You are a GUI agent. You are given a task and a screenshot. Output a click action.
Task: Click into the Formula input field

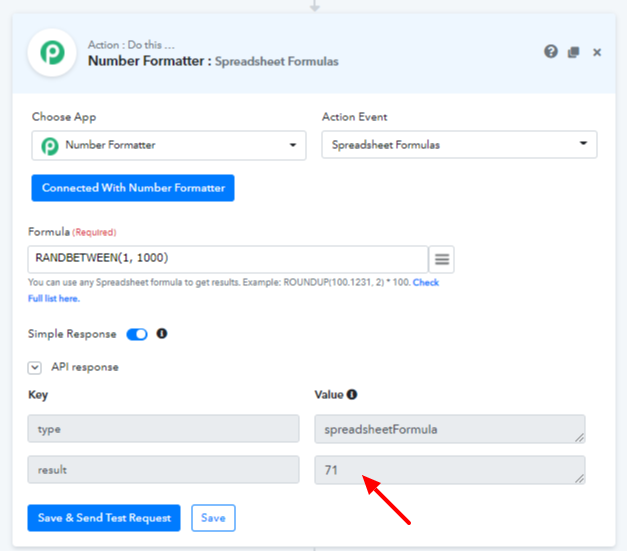click(228, 259)
